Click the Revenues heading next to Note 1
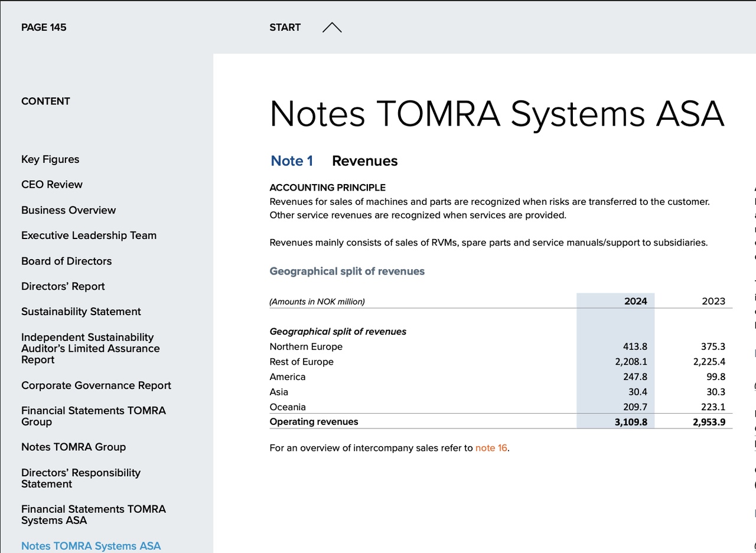This screenshot has width=756, height=553. pos(365,161)
